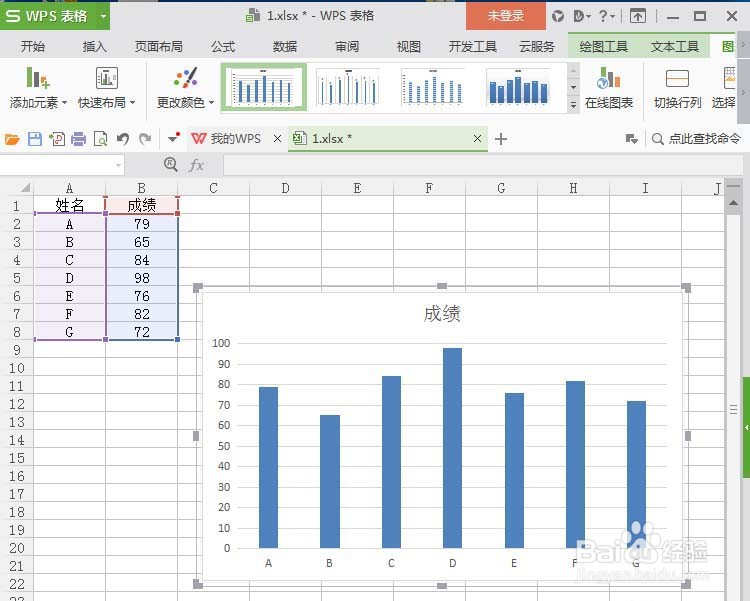Open the 开发工具 ribbon tab
Screen dimensions: 750x601
pos(473,46)
